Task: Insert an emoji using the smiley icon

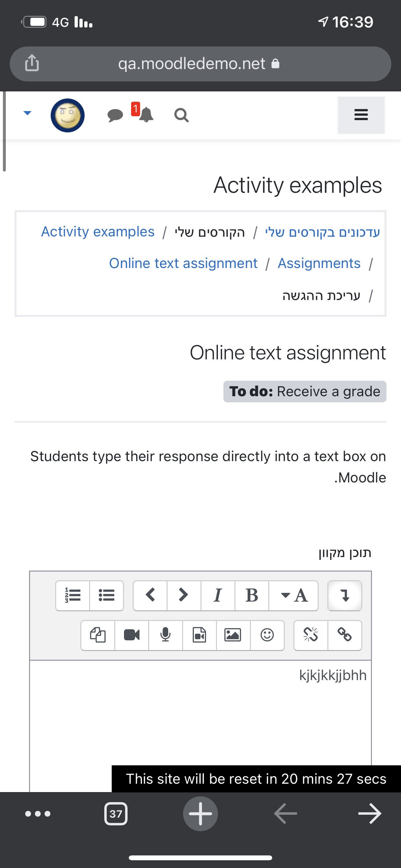Action: tap(267, 635)
